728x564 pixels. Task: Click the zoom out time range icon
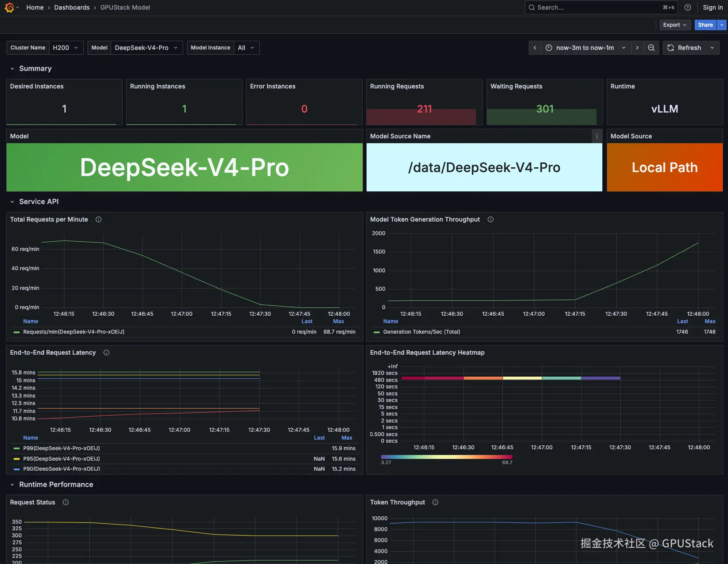(651, 48)
